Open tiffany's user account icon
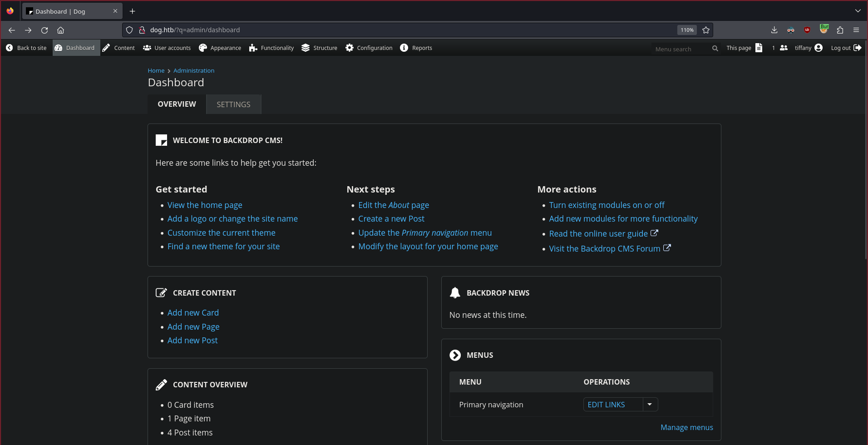 tap(819, 48)
